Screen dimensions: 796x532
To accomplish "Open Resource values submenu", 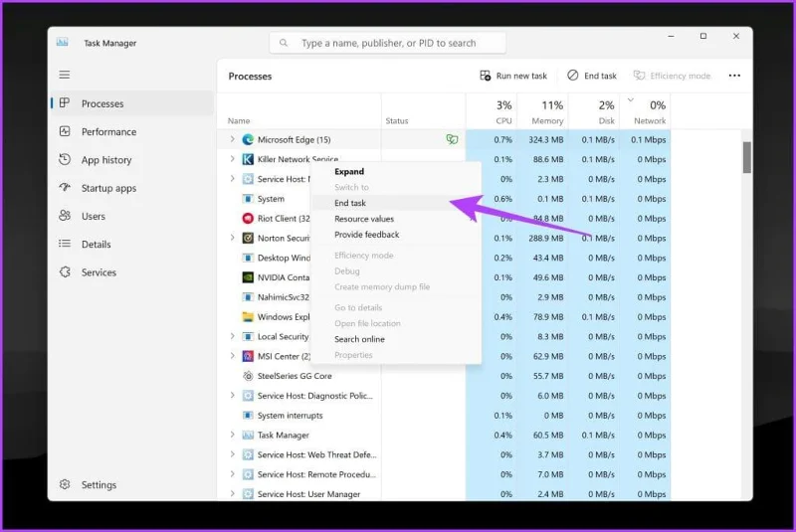I will click(x=396, y=219).
